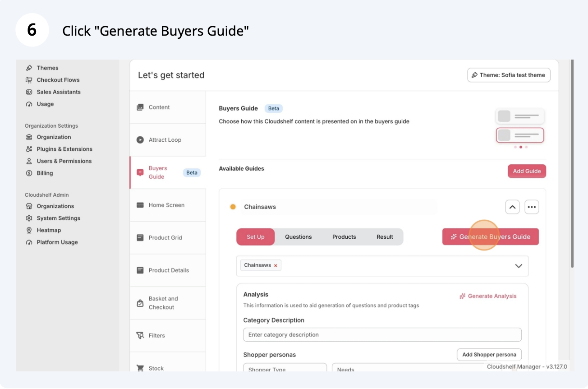
Task: Click the Themes brush icon in sidebar
Action: (x=29, y=68)
